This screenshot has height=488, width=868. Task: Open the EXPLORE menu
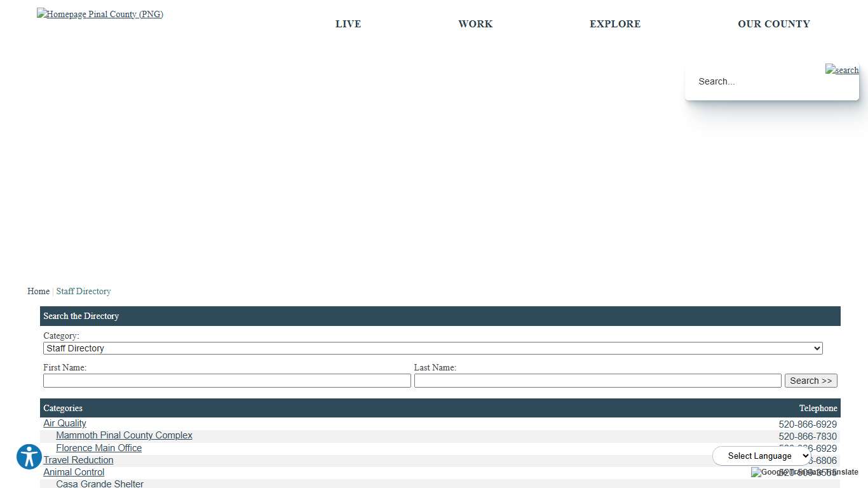coord(615,24)
